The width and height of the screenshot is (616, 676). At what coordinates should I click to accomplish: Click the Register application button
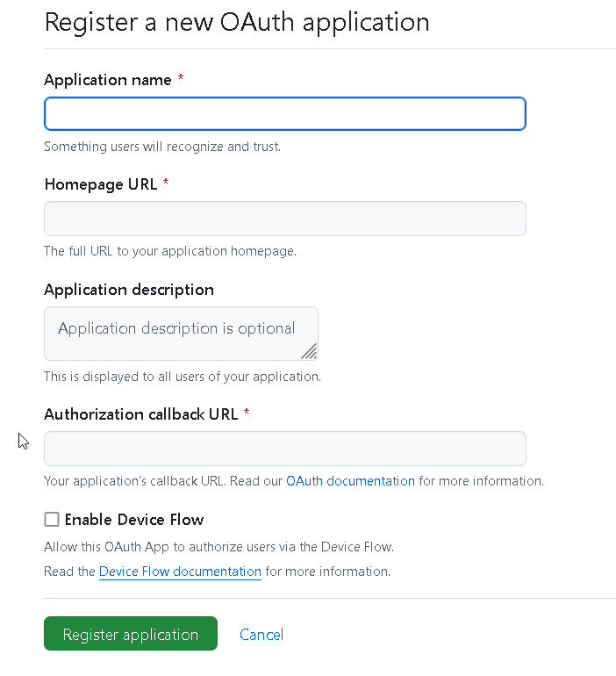pos(131,633)
